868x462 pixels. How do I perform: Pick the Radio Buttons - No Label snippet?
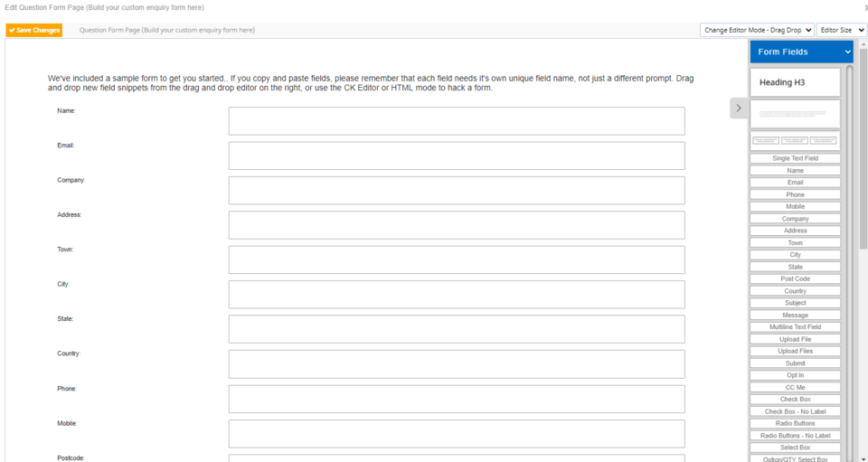pos(796,436)
